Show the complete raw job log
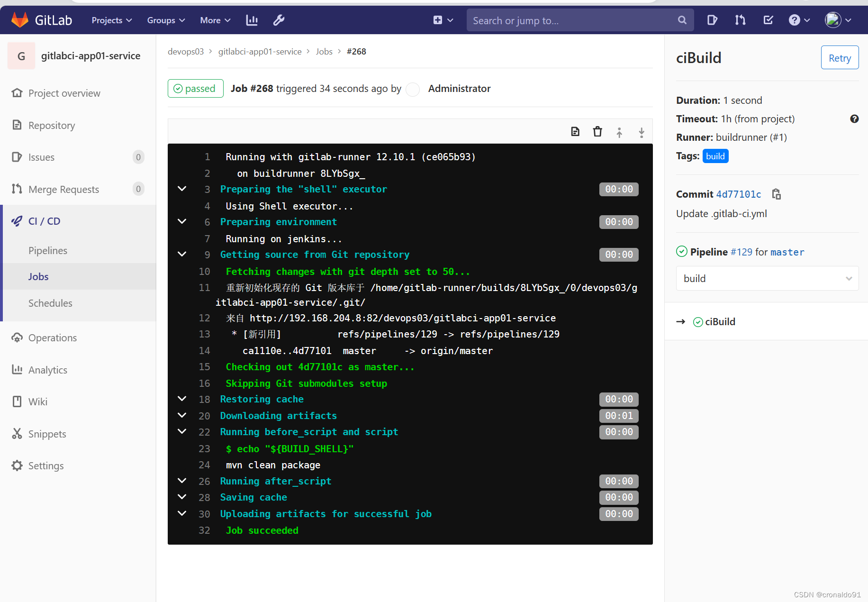 click(x=575, y=132)
